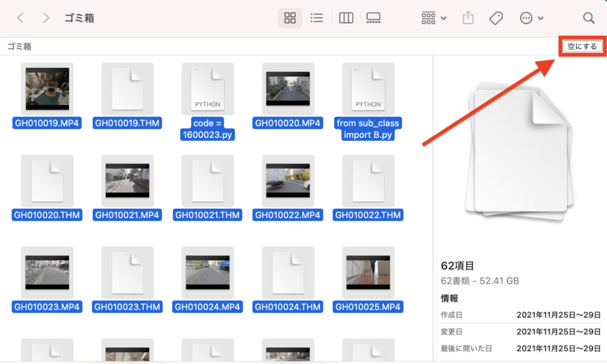Click the GH010024.MP4 file name label

pos(208,307)
